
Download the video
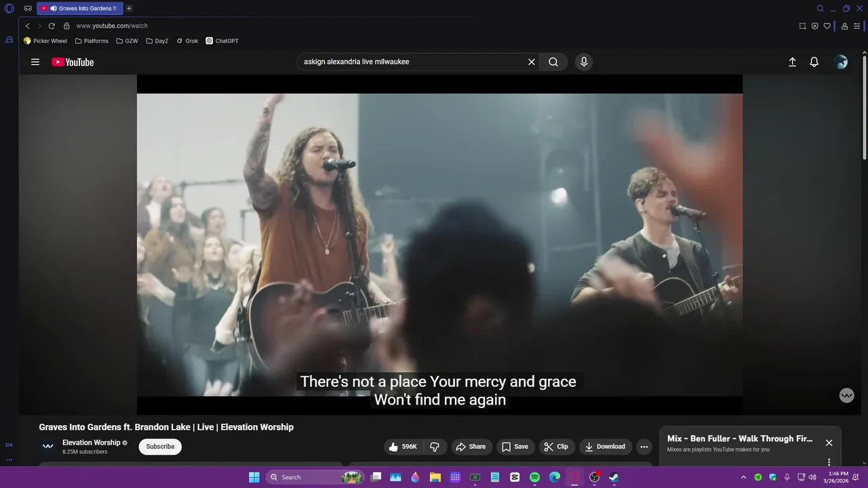605,447
